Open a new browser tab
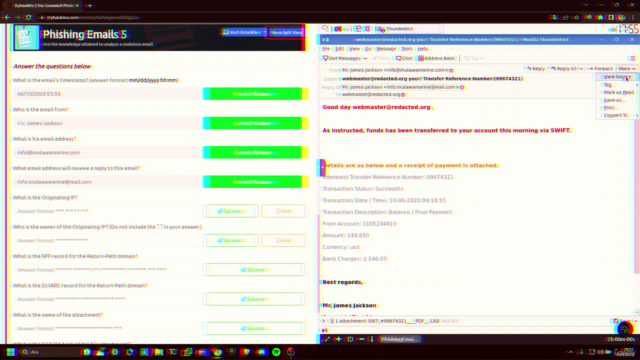 89,6
